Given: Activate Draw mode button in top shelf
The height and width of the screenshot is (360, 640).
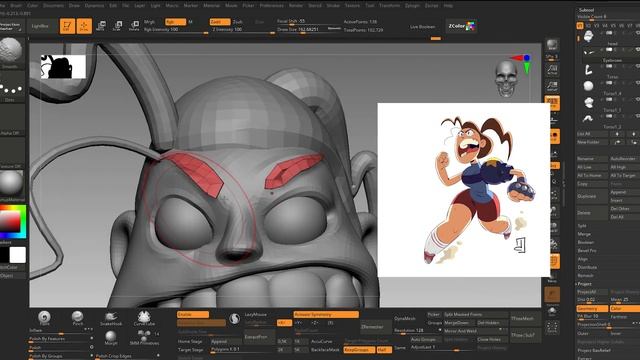Looking at the screenshot, I should (x=84, y=26).
